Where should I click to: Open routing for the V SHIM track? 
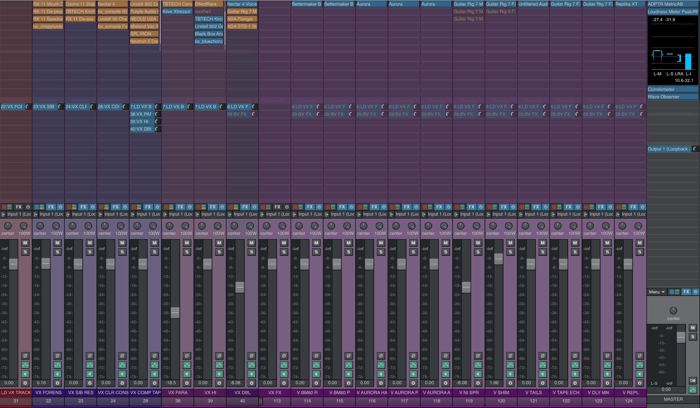tap(511, 365)
